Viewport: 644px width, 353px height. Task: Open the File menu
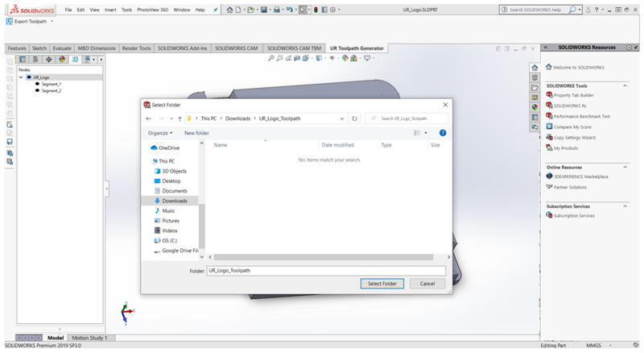(68, 10)
